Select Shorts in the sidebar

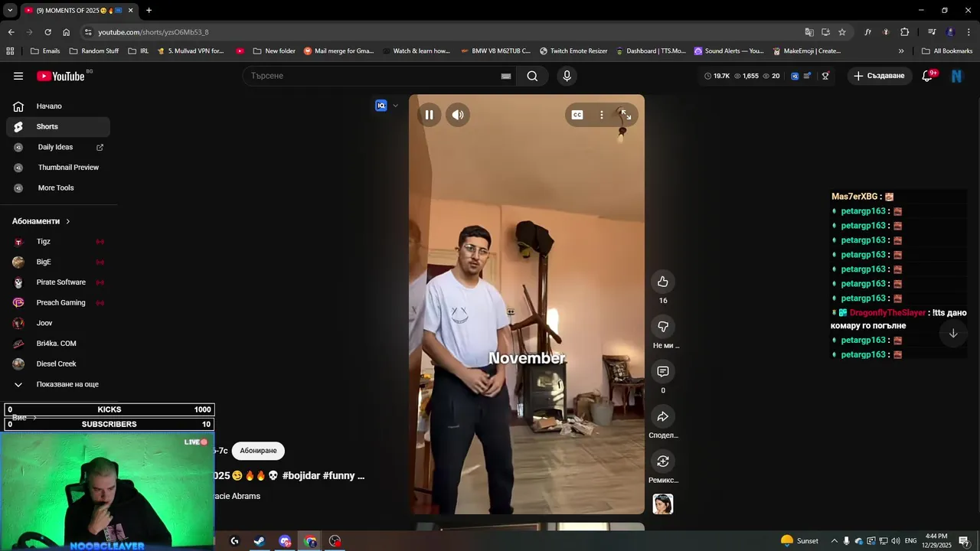[x=58, y=126]
